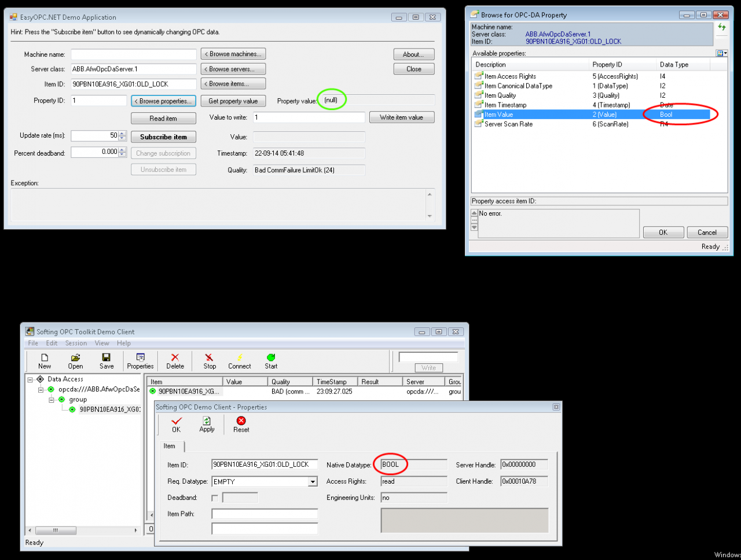
Task: Click refresh arrows icon in Browse Property window
Action: pos(721,27)
